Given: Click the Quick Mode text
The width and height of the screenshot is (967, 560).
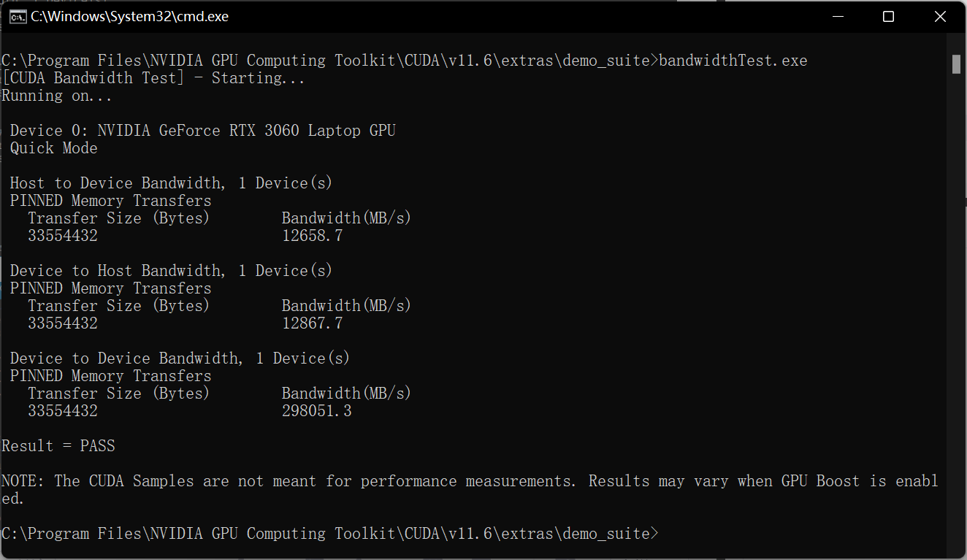Looking at the screenshot, I should [54, 148].
